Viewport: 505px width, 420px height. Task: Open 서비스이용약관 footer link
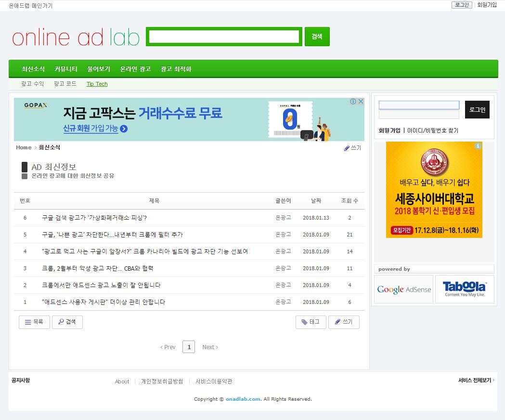coord(214,381)
